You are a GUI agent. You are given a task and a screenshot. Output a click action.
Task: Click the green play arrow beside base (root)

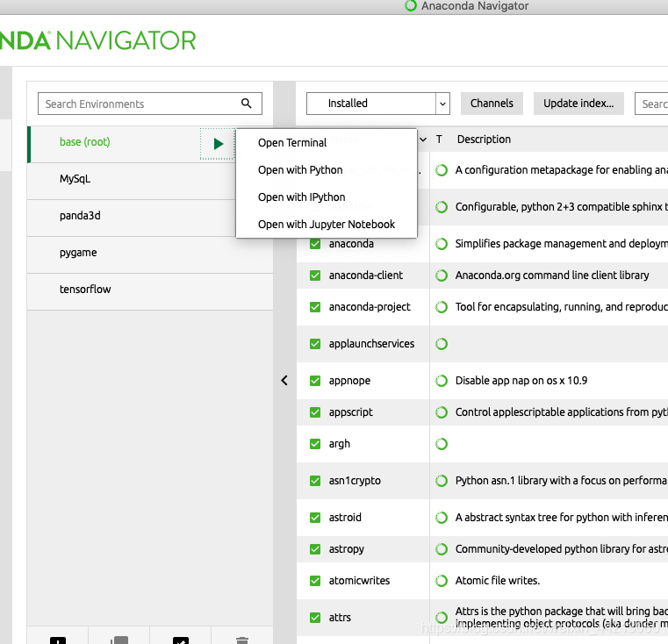point(218,144)
